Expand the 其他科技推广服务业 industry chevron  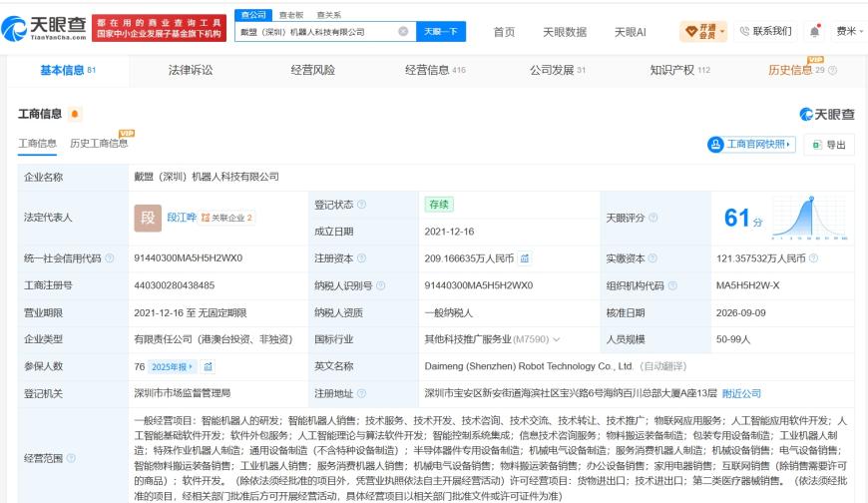[557, 339]
